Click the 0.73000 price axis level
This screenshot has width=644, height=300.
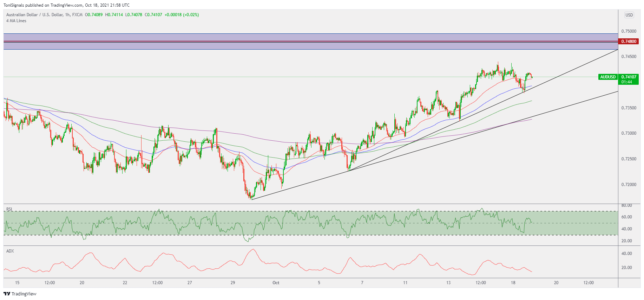(x=629, y=133)
